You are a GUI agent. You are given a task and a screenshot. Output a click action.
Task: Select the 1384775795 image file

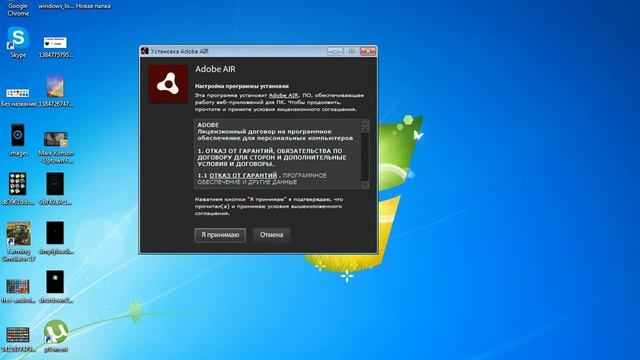click(56, 47)
